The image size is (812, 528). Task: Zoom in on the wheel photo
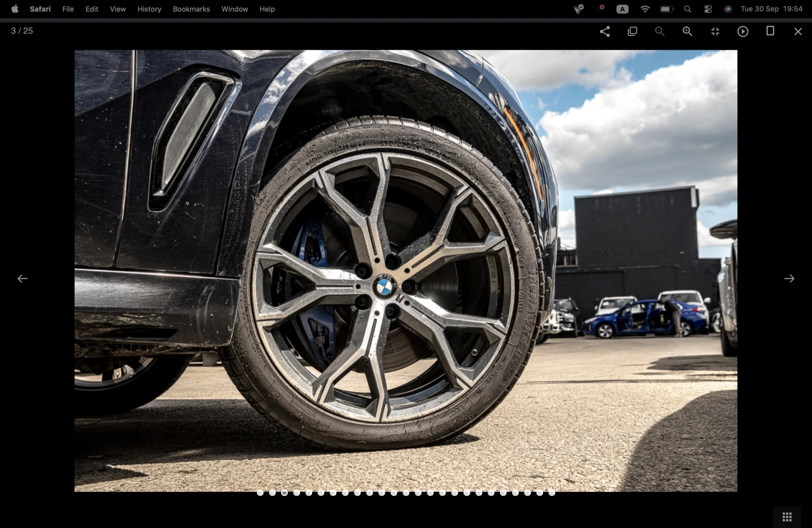[687, 31]
